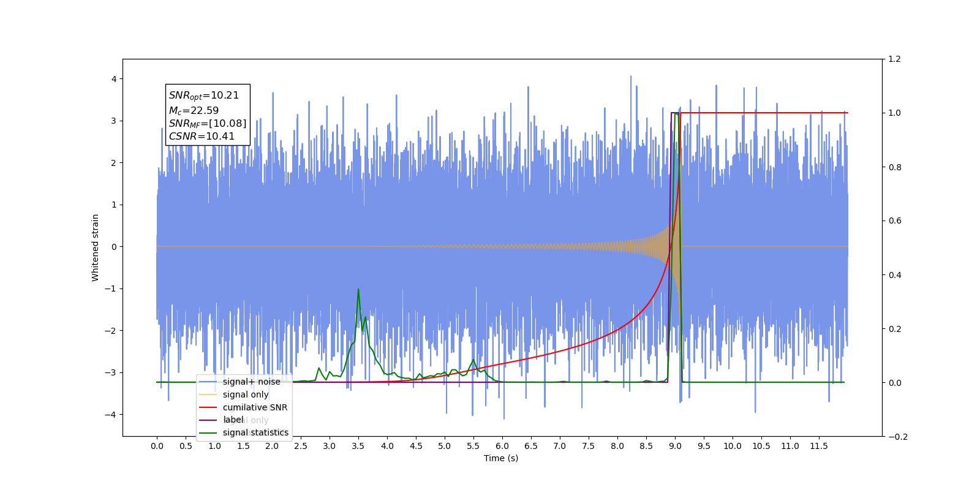
Task: Click x-axis tick label 5.5
Action: 473,446
